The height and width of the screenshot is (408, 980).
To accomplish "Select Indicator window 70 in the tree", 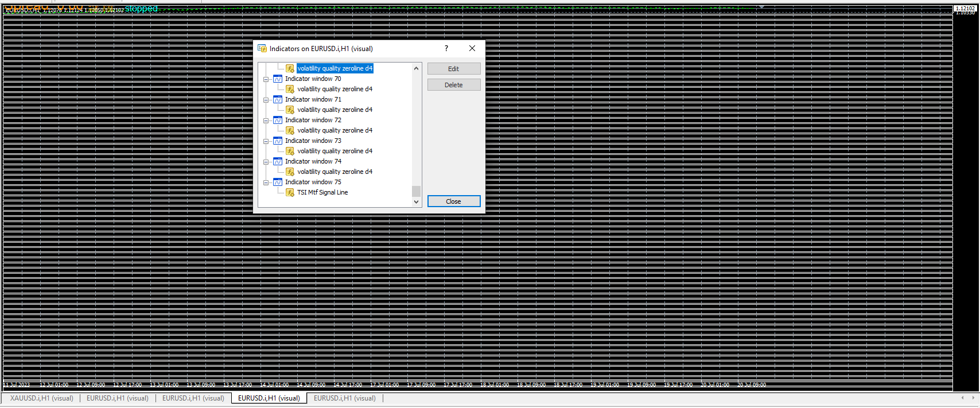I will pos(313,79).
